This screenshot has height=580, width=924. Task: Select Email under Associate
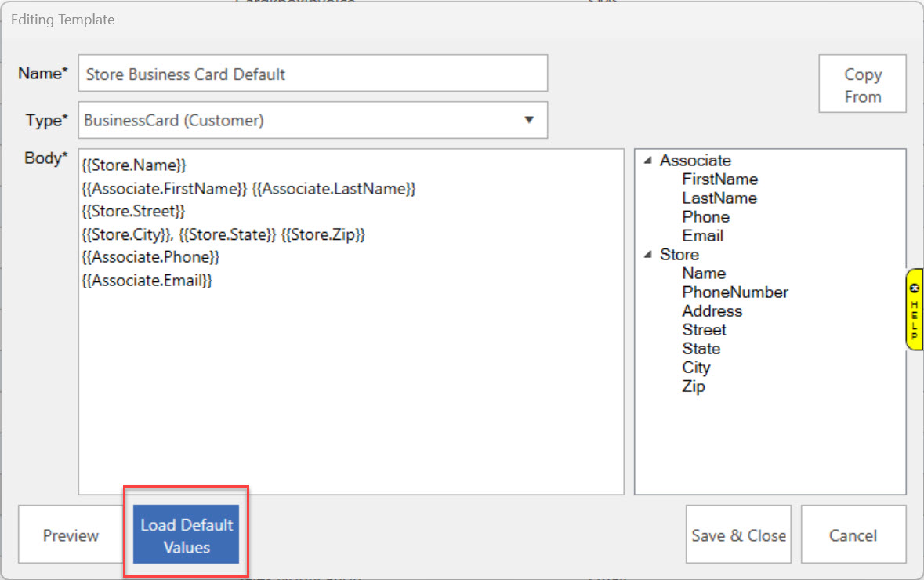[x=702, y=236]
